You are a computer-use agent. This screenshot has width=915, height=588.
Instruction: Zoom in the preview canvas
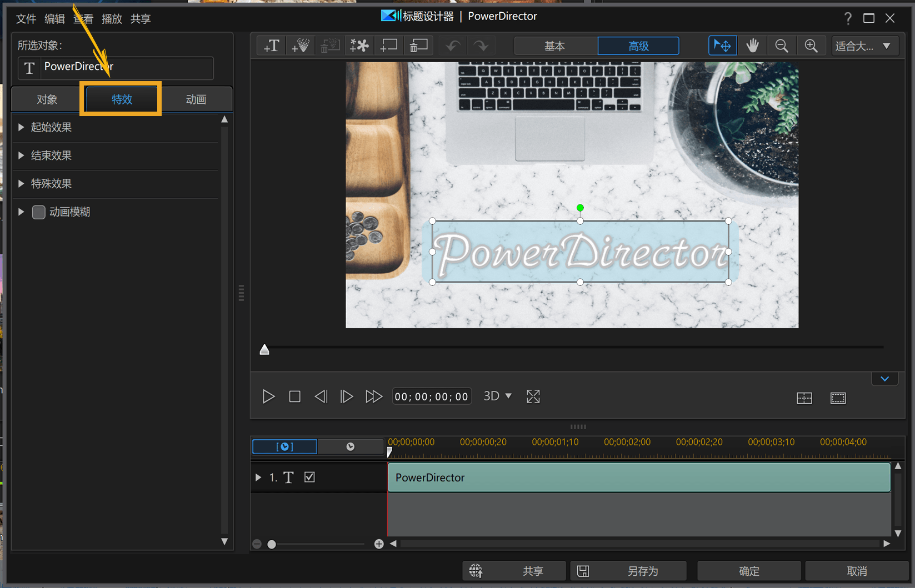(811, 46)
